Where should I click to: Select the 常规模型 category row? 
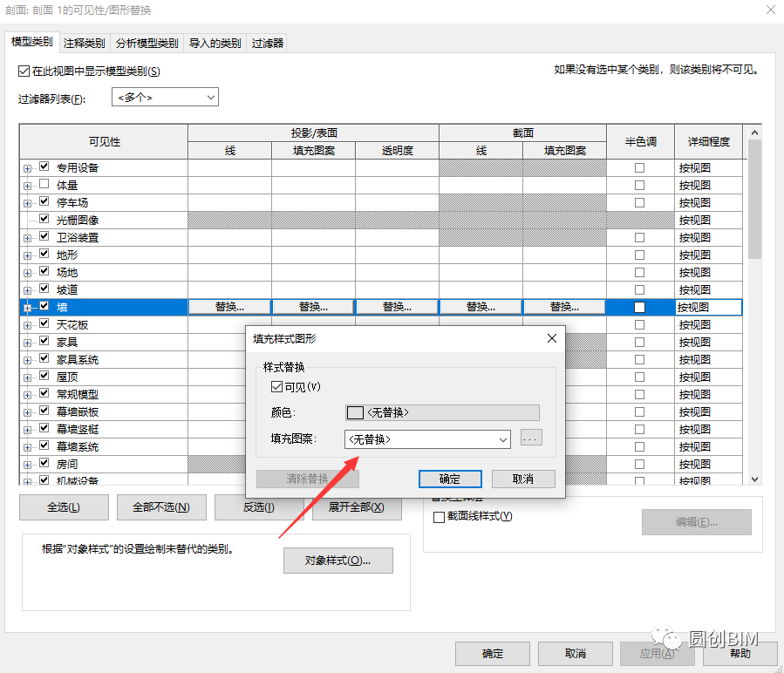(78, 395)
